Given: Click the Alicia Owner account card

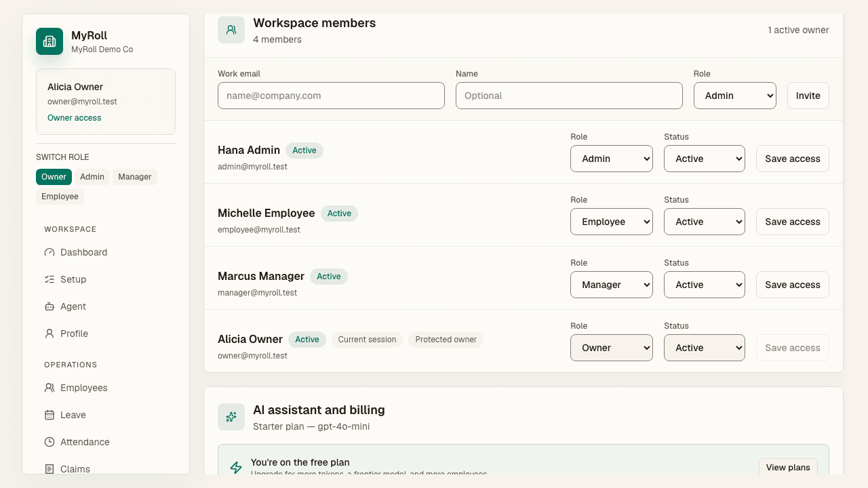Looking at the screenshot, I should [x=106, y=102].
